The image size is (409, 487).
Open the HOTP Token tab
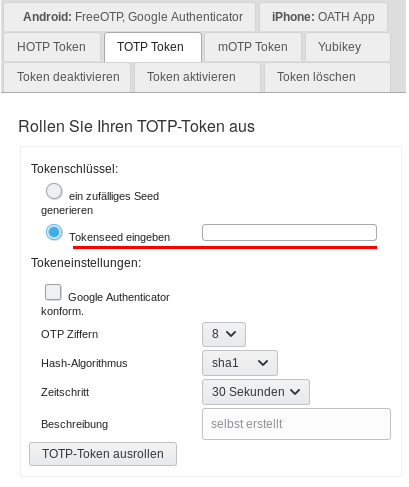52,47
